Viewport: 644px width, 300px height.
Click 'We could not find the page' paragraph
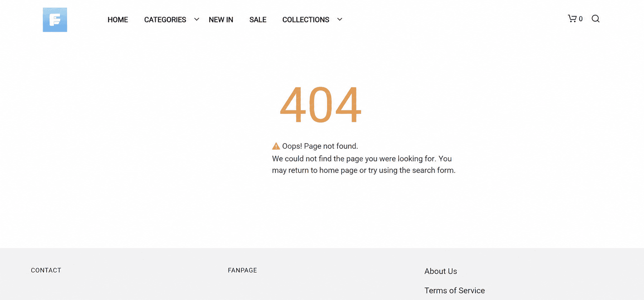coord(364,164)
